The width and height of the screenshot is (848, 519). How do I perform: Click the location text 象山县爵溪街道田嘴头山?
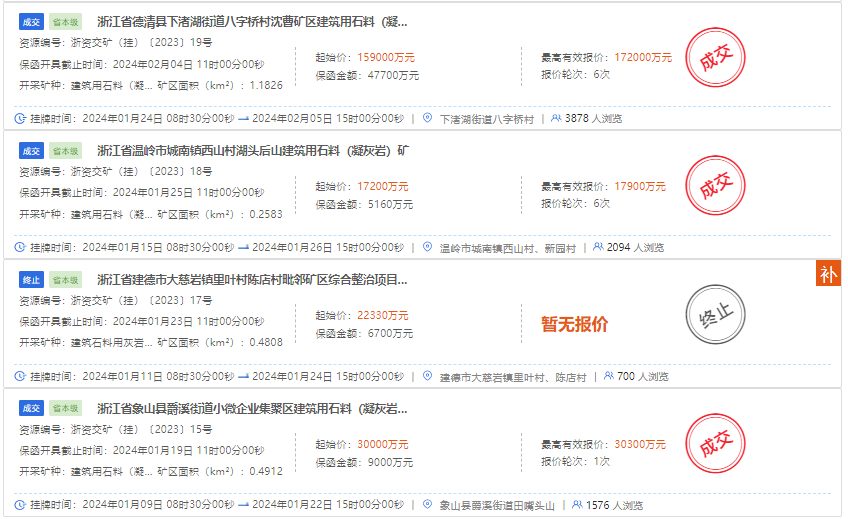(x=496, y=506)
